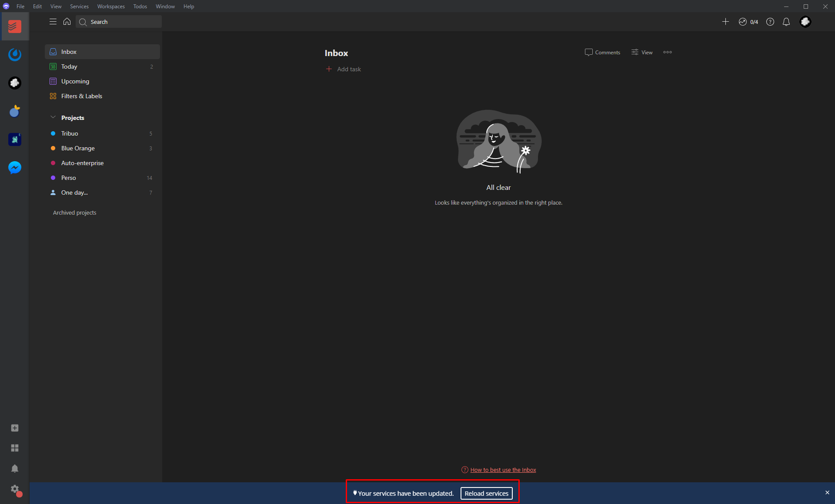Click the Search field
Image resolution: width=835 pixels, height=504 pixels.
tap(118, 21)
